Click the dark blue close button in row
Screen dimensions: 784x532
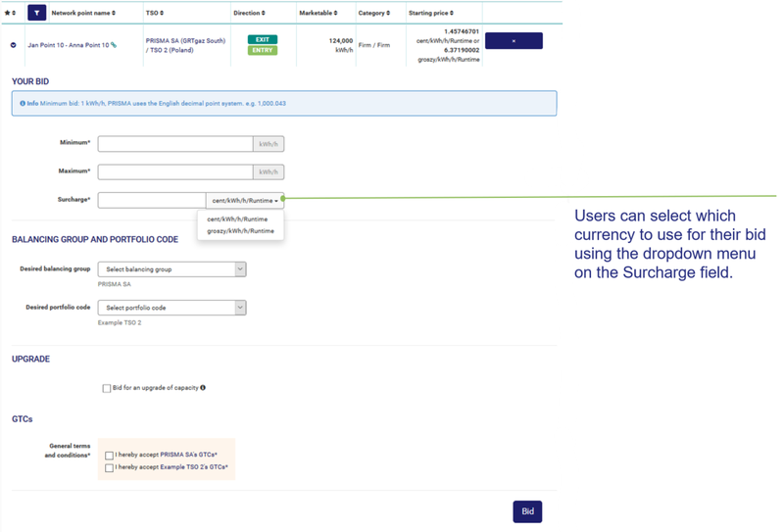[514, 41]
